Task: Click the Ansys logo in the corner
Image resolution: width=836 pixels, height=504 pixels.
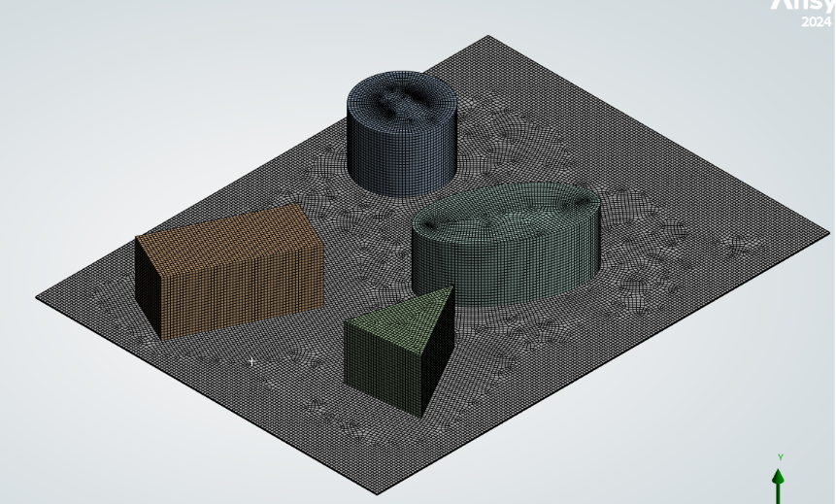Action: pyautogui.click(x=802, y=5)
